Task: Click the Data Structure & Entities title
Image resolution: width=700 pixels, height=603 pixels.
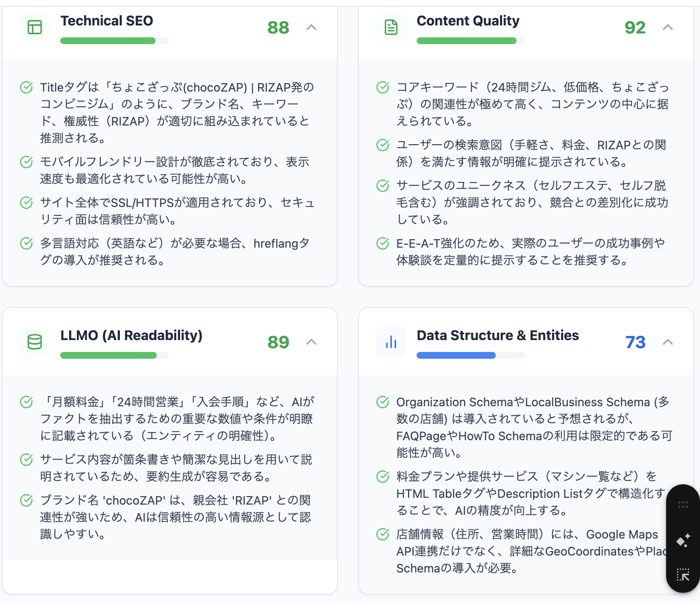Action: (497, 335)
